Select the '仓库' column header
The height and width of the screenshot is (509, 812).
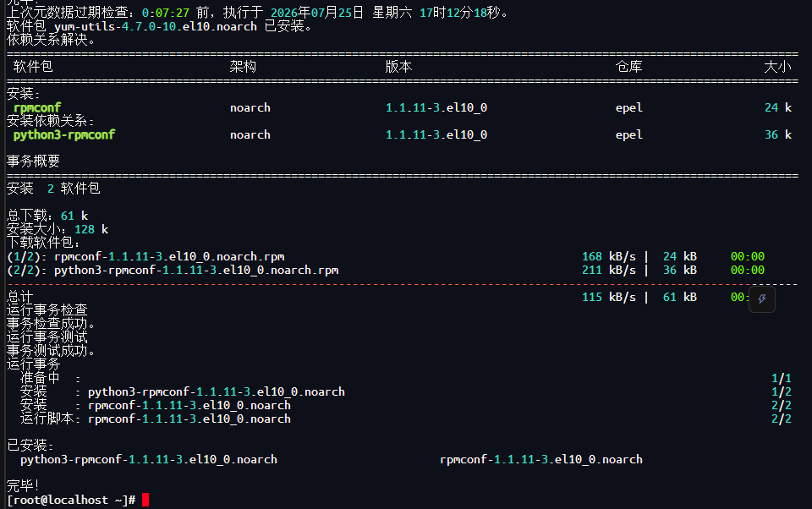click(x=628, y=67)
